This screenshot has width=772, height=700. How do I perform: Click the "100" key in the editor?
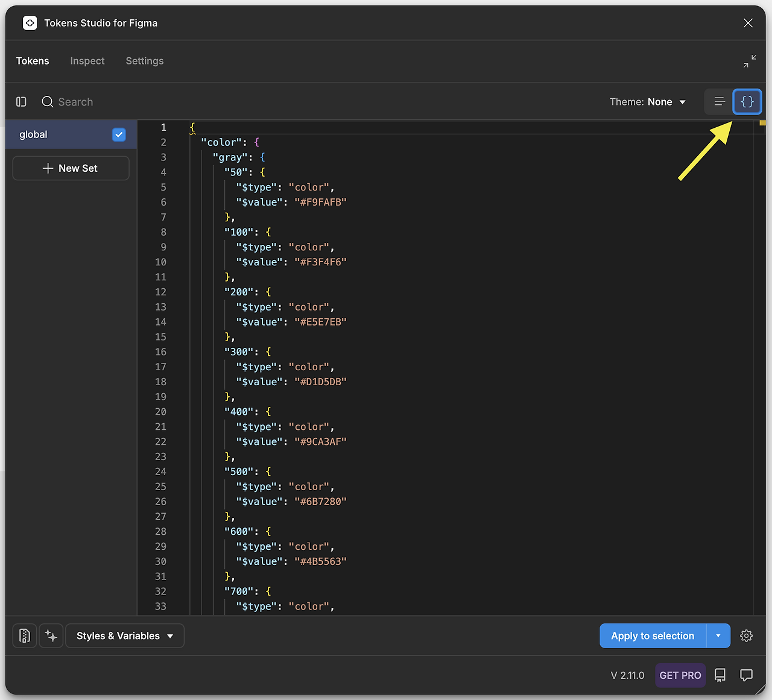(x=239, y=232)
